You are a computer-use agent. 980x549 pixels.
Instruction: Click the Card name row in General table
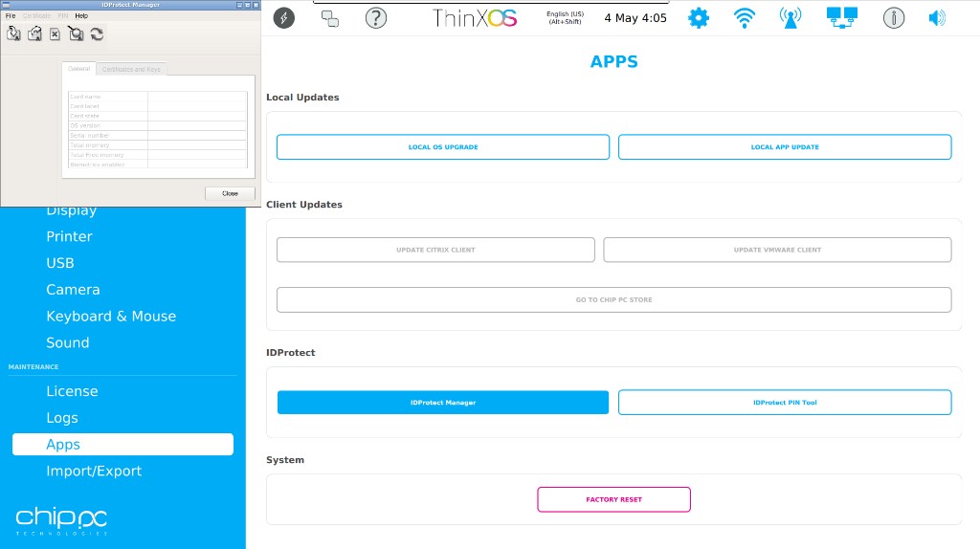click(x=158, y=97)
